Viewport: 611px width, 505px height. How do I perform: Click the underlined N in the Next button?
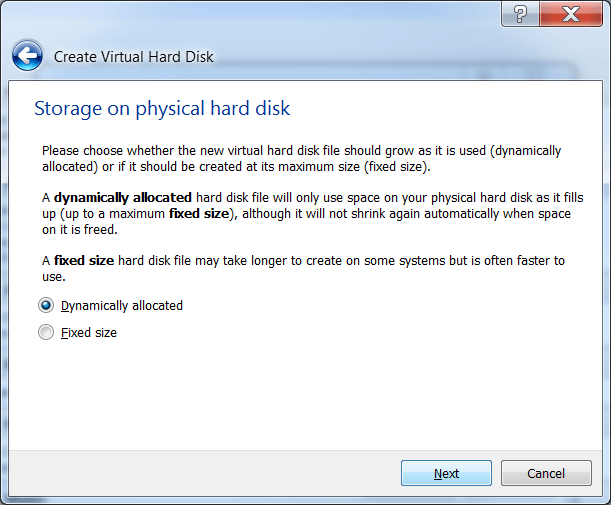438,473
